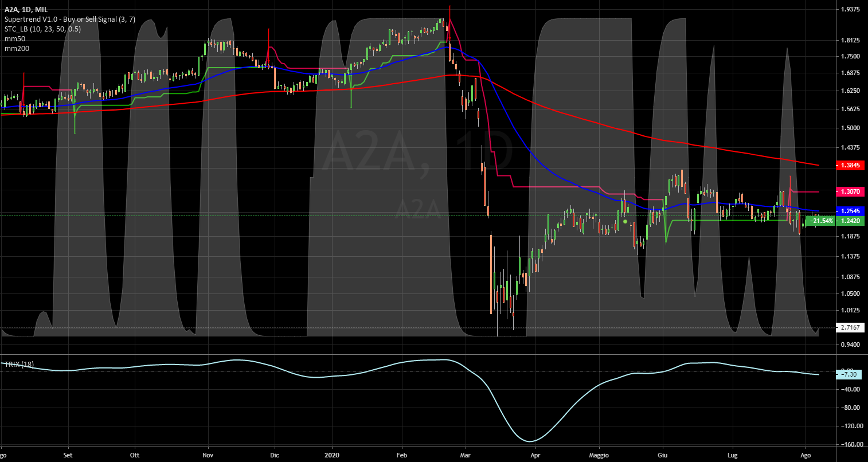Click the 2.7167 STC value label
This screenshot has width=868, height=462.
coord(849,327)
